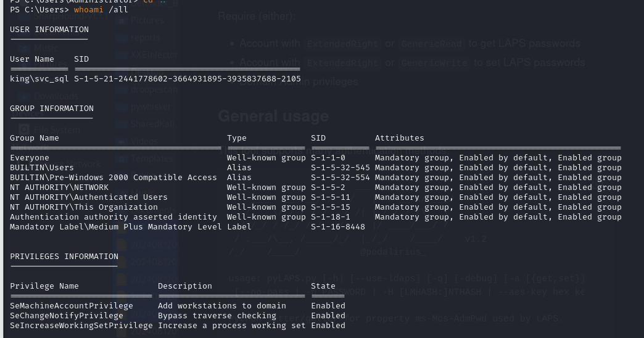
Task: Click "NT AUTHORITY\This Organization" group name
Action: 84,207
